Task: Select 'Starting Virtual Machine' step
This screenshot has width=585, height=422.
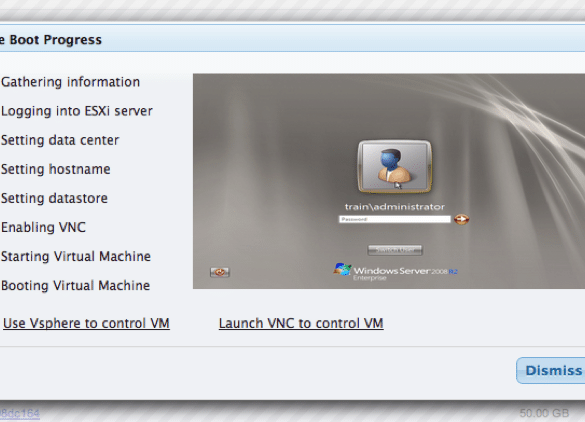Action: tap(76, 256)
